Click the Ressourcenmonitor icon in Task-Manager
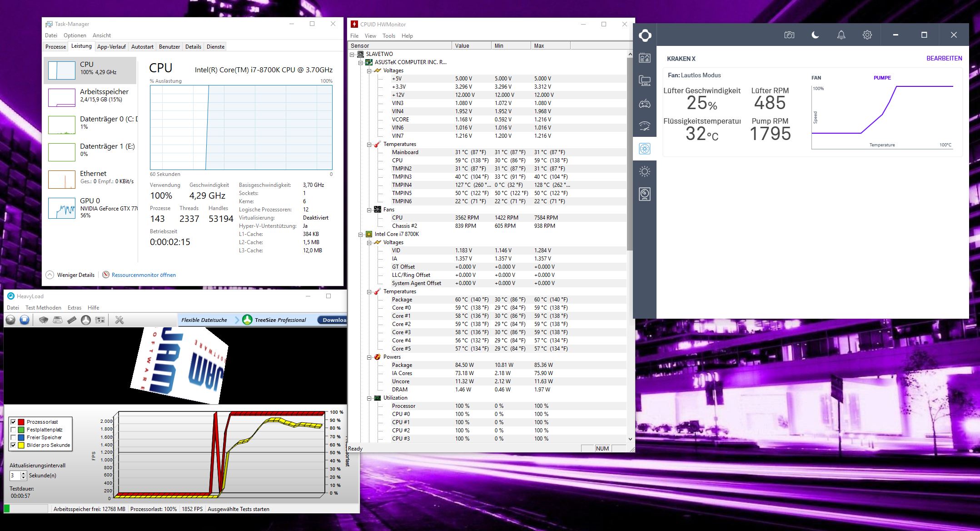The width and height of the screenshot is (980, 531). point(106,275)
